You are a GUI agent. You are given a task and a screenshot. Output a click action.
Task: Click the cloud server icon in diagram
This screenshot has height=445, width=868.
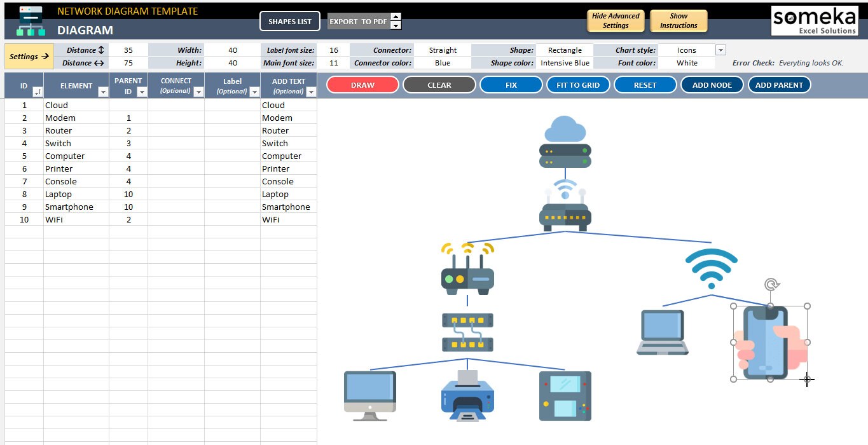click(565, 142)
